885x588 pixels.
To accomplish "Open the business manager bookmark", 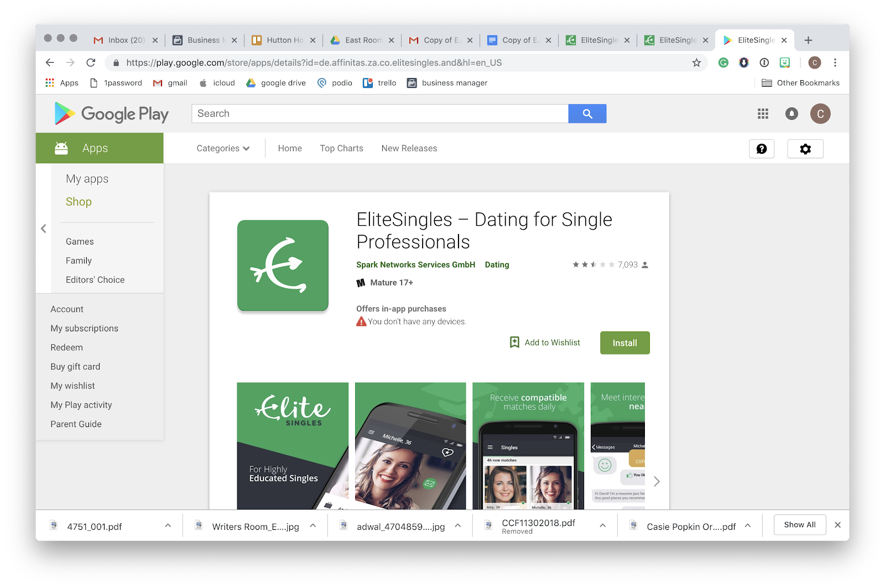I will point(447,83).
